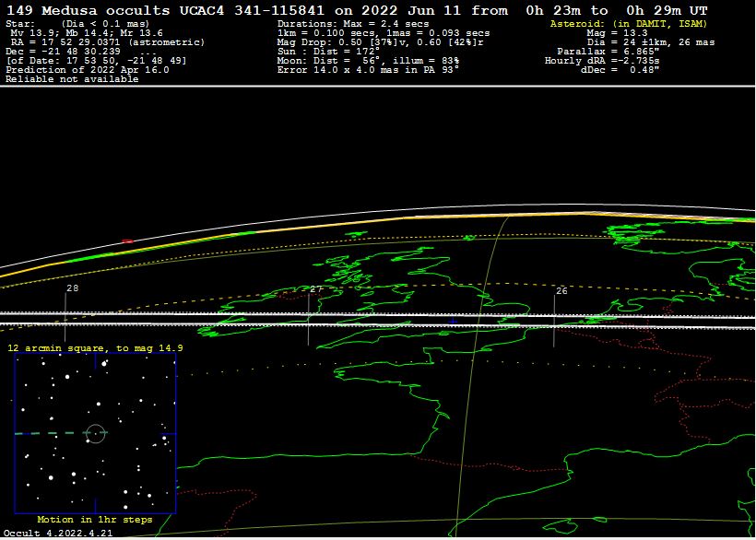Click the 'Error 14.0 x 4.0 mas' text
Viewport: 756px width, 540px height.
click(x=368, y=69)
